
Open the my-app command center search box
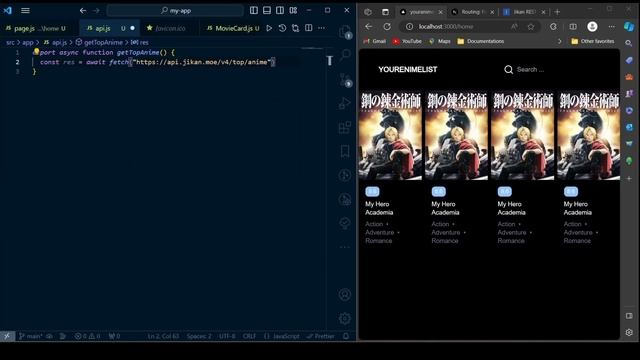pos(175,11)
